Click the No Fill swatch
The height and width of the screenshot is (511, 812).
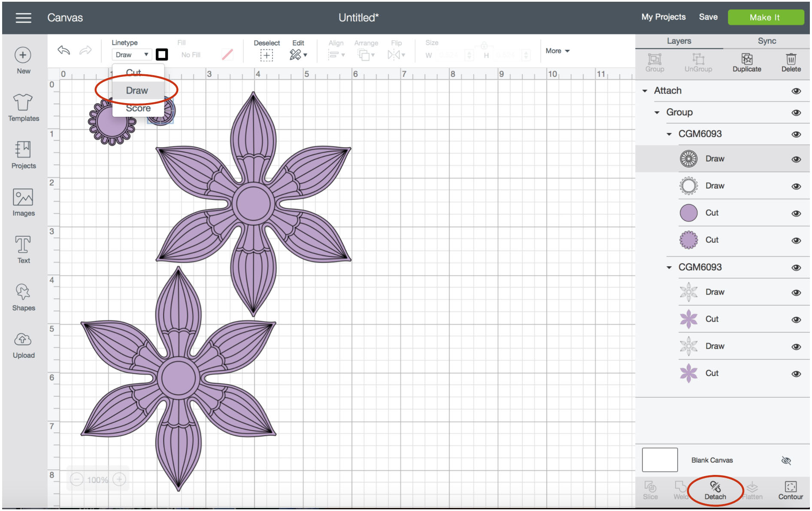coord(227,55)
